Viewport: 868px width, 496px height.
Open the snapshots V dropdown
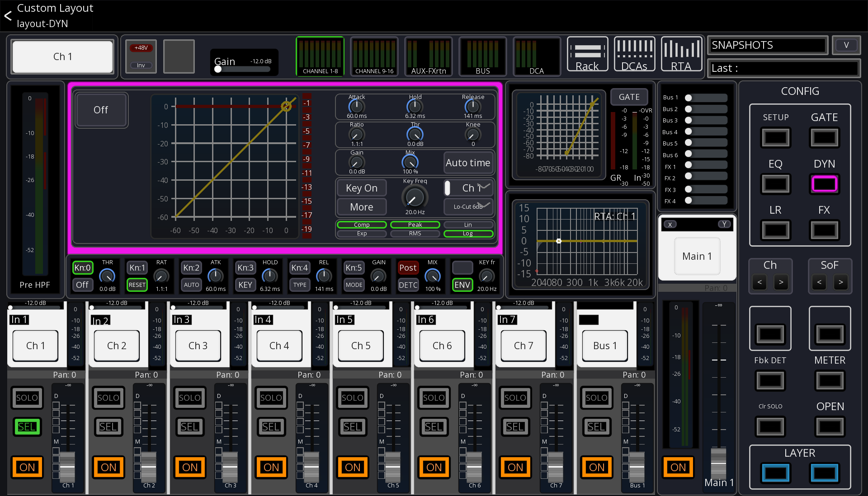pyautogui.click(x=846, y=45)
